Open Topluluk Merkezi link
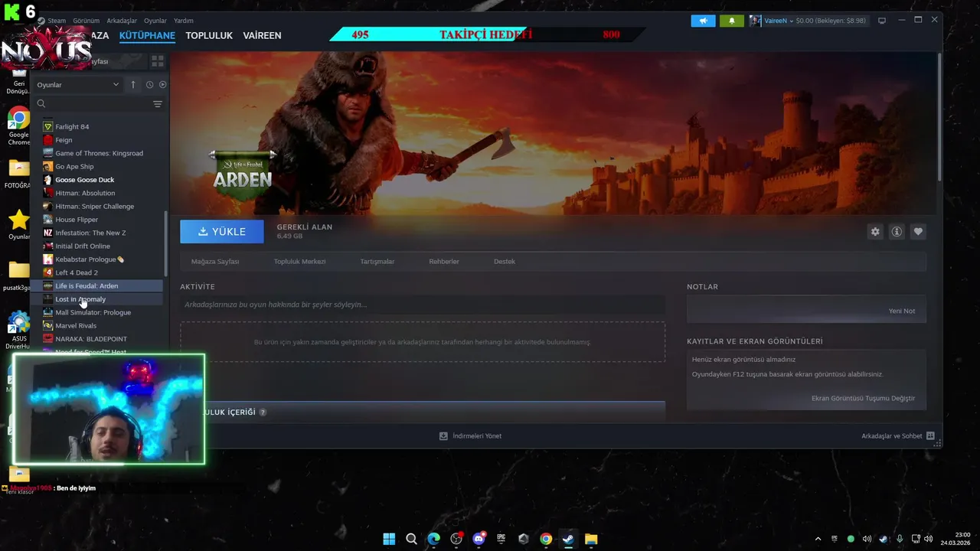Image resolution: width=980 pixels, height=551 pixels. pyautogui.click(x=299, y=262)
